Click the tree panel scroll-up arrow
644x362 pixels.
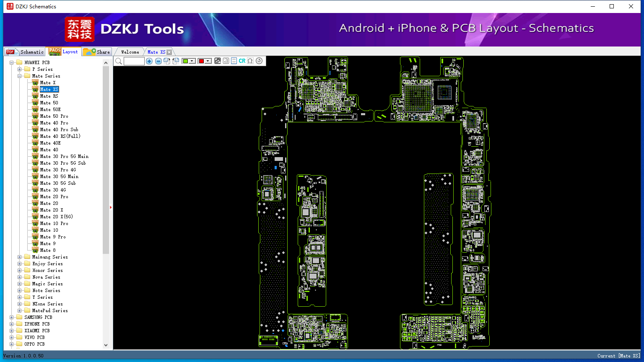(x=106, y=63)
